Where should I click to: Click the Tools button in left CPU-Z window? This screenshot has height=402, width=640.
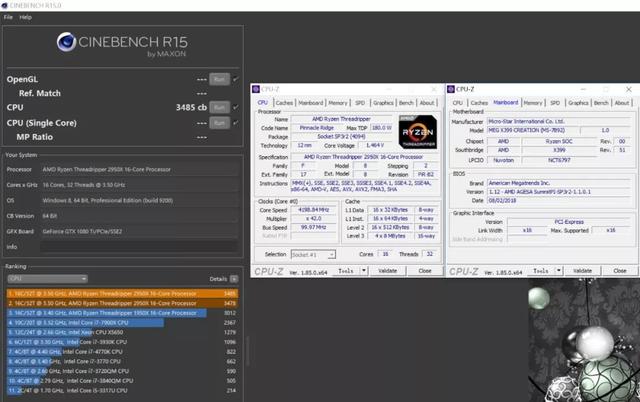coord(346,271)
